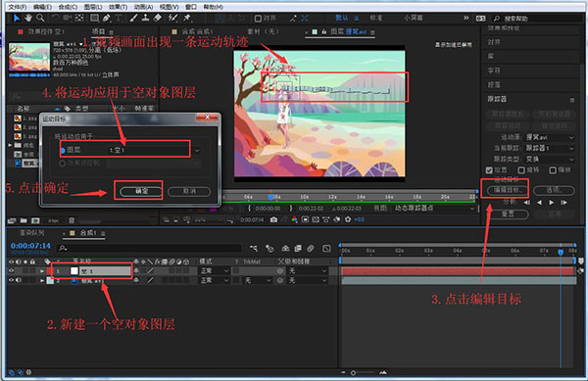Select the Eraser tool
588x381 pixels.
[158, 18]
